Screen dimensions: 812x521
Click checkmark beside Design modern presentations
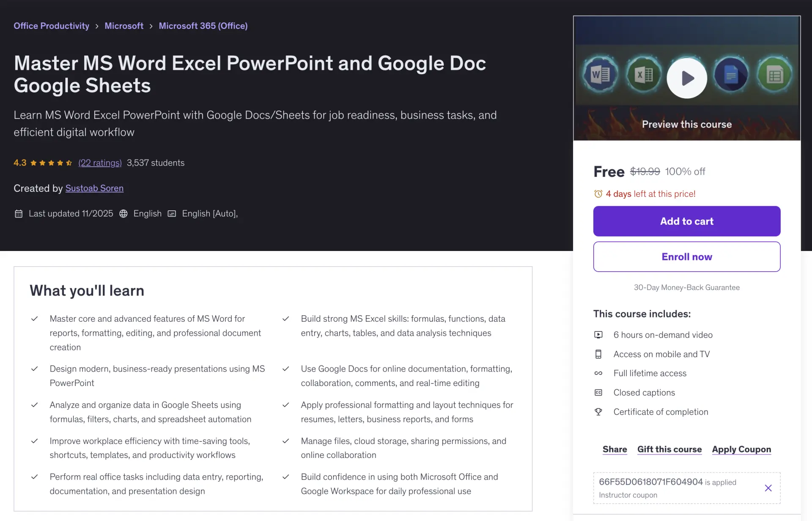pos(35,369)
